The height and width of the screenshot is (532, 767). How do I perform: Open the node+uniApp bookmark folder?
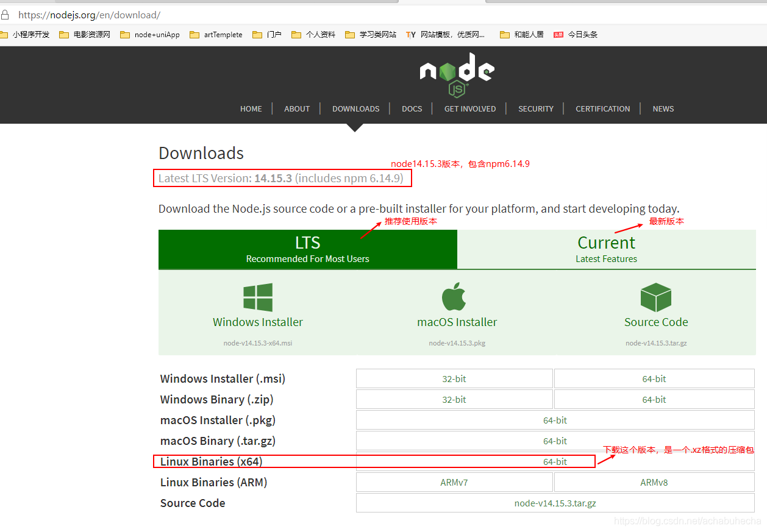click(150, 35)
